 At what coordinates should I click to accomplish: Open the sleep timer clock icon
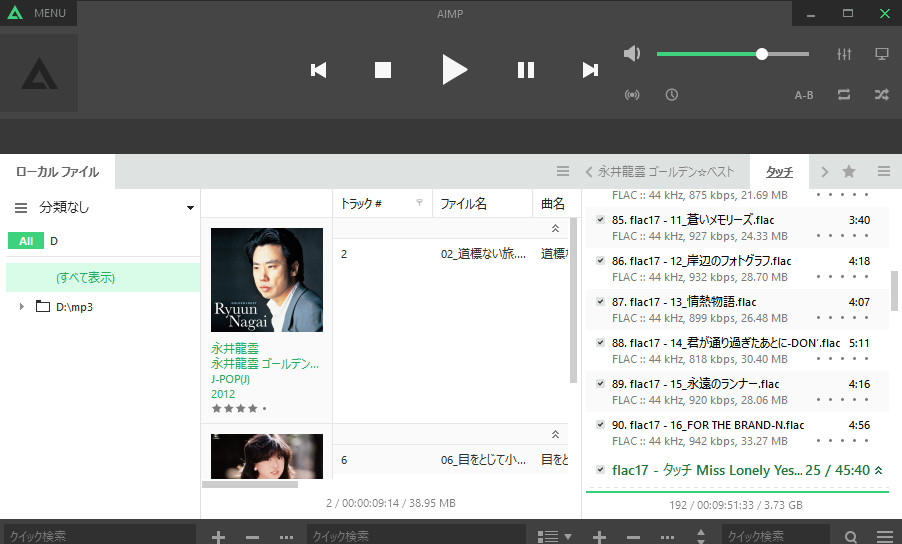672,95
